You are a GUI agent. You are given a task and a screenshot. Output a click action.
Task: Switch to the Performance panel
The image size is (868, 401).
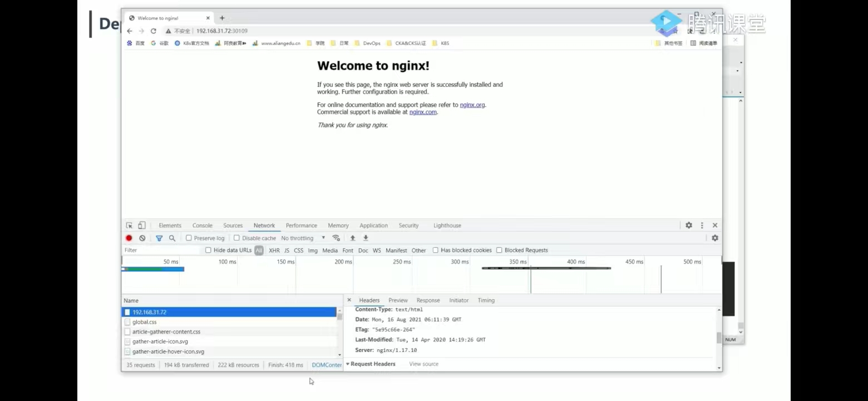302,226
